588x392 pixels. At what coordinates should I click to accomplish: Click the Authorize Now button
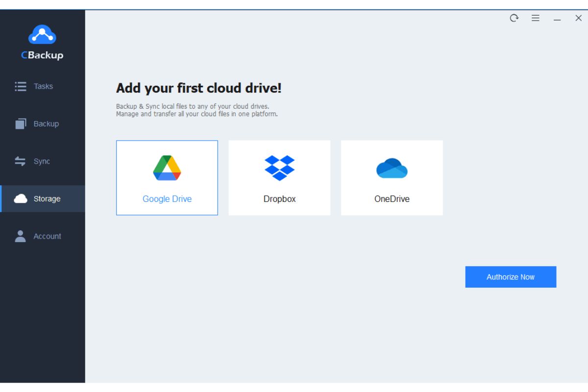pyautogui.click(x=511, y=277)
